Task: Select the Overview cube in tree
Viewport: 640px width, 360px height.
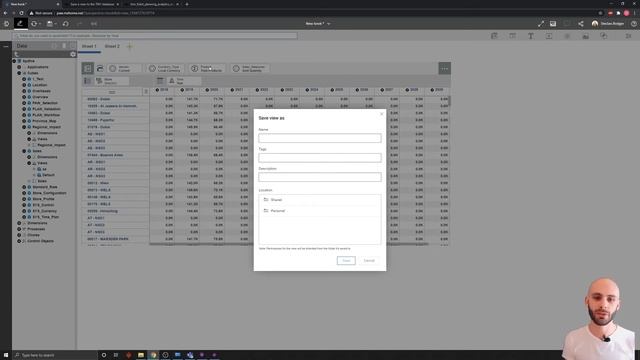Action: point(40,97)
